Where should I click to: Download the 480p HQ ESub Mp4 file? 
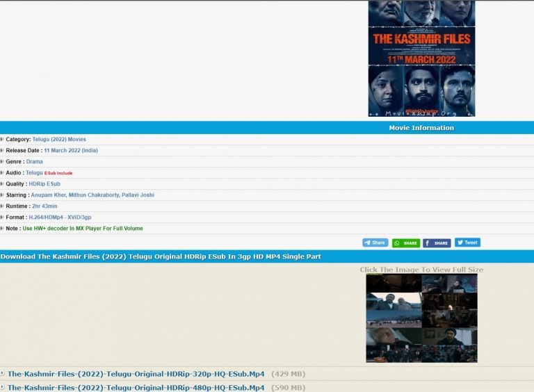136,388
